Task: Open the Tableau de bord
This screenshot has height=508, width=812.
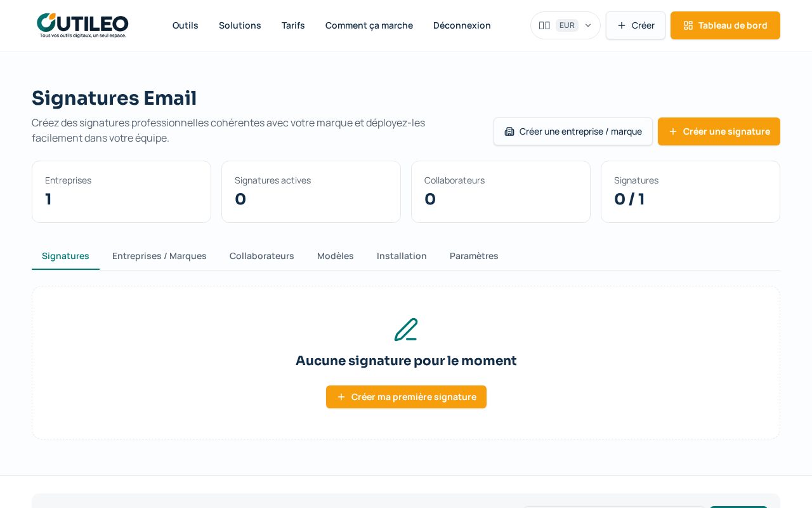Action: [725, 25]
